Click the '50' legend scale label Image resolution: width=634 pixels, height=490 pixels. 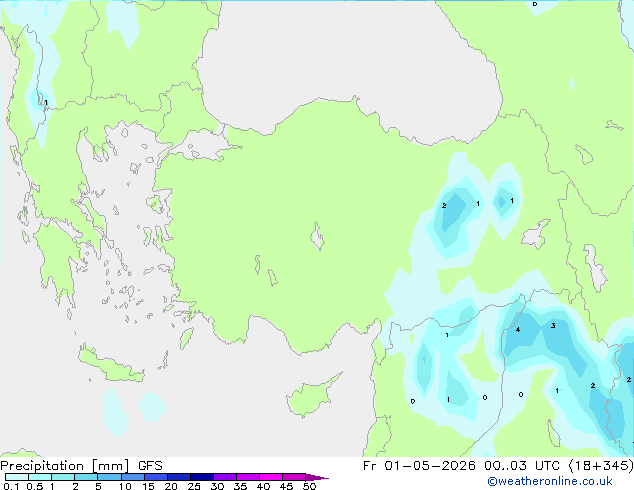tap(309, 486)
